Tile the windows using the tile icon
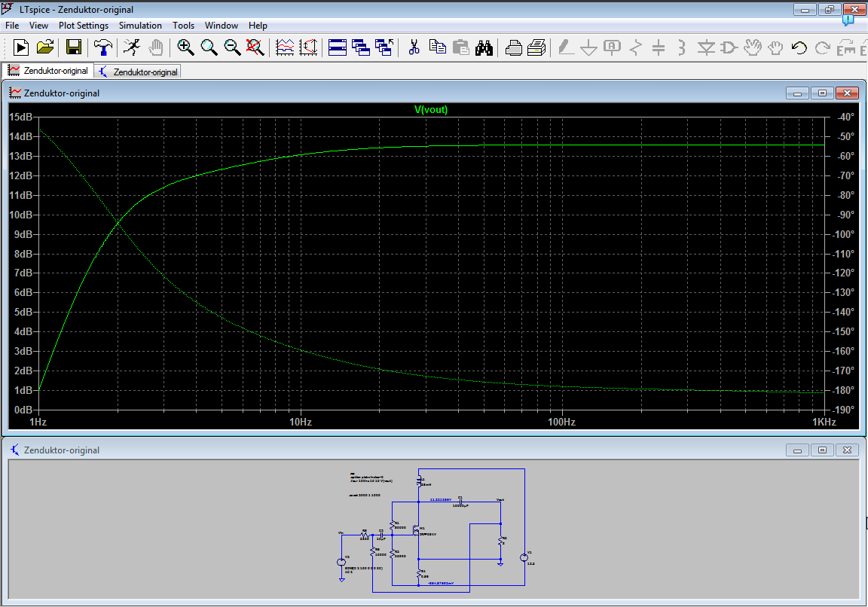868x607 pixels. (x=337, y=47)
